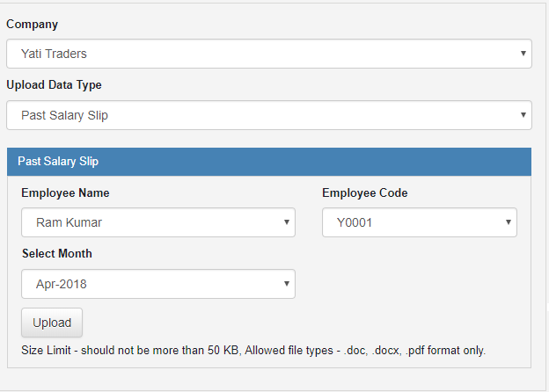Open the Upload Data Type dropdown
Viewport: 549px width, 392px height.
(x=269, y=115)
